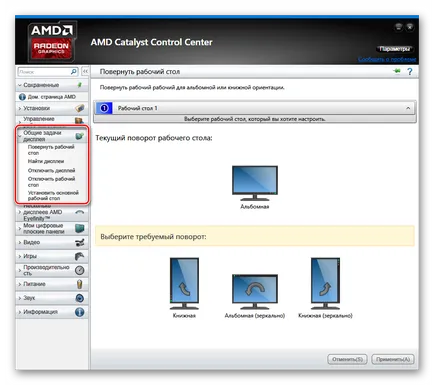The width and height of the screenshot is (434, 385).
Task: Expand the Управление section
Action: click(x=20, y=121)
